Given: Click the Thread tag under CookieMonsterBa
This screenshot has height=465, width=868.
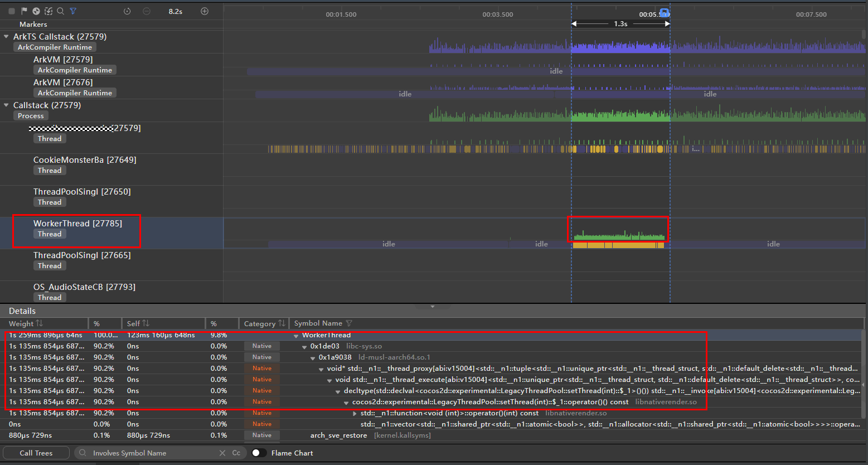Looking at the screenshot, I should (x=50, y=171).
